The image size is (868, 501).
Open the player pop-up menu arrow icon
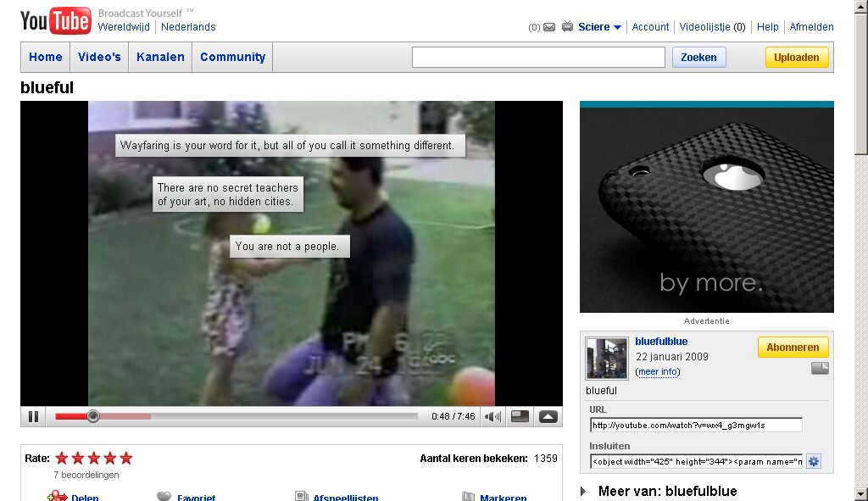click(x=548, y=416)
